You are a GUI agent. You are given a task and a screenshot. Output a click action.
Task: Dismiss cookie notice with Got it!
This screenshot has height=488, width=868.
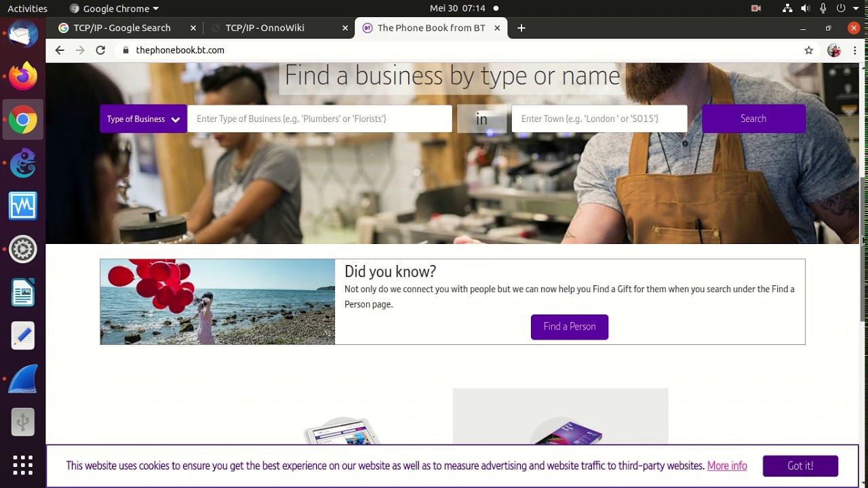(x=800, y=466)
